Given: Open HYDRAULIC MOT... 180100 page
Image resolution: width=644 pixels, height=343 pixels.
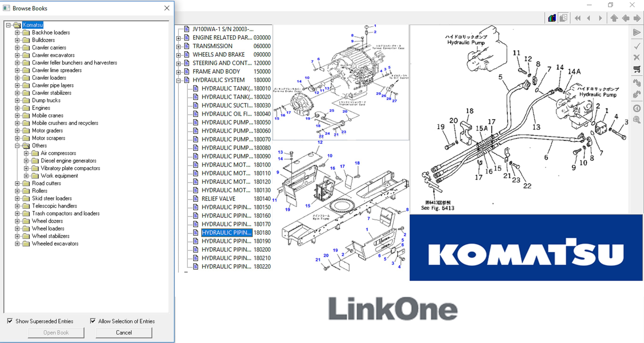Looking at the screenshot, I should [x=236, y=165].
